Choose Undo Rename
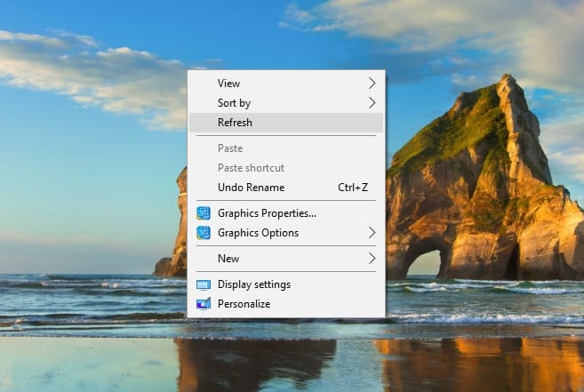Image resolution: width=584 pixels, height=392 pixels. point(251,188)
